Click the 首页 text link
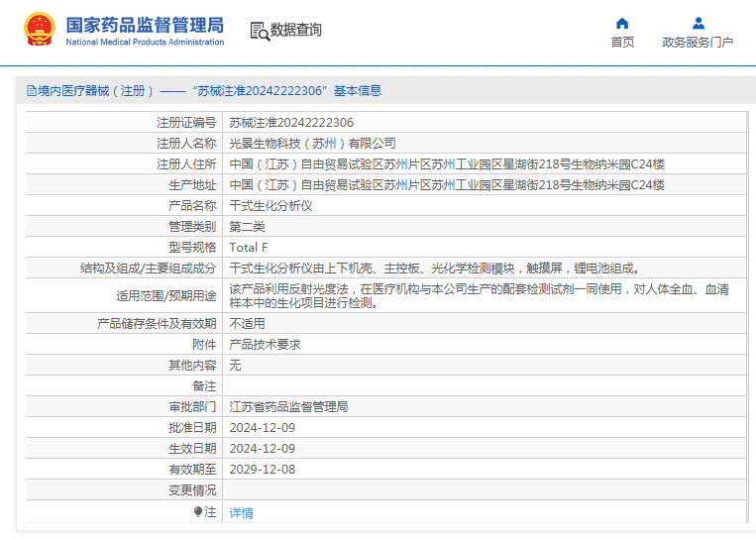Image resolution: width=756 pixels, height=538 pixels. 622,43
